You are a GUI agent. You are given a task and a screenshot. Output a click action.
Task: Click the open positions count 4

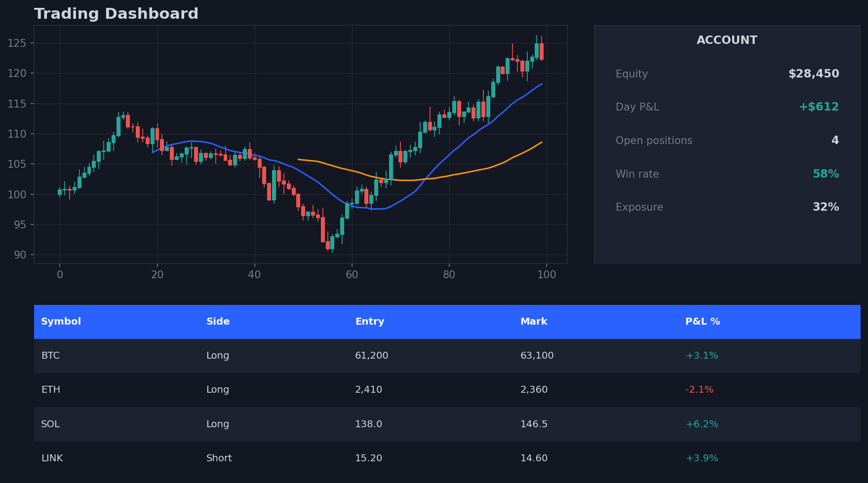pos(835,141)
